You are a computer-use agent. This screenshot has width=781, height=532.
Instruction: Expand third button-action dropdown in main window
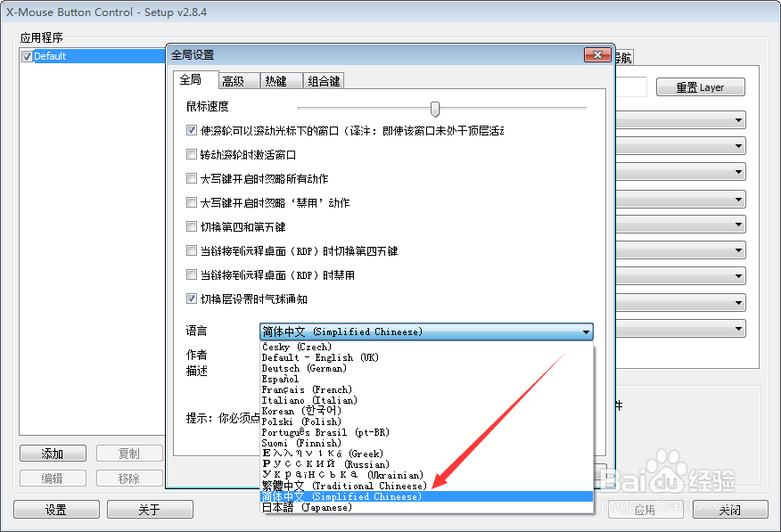point(738,172)
